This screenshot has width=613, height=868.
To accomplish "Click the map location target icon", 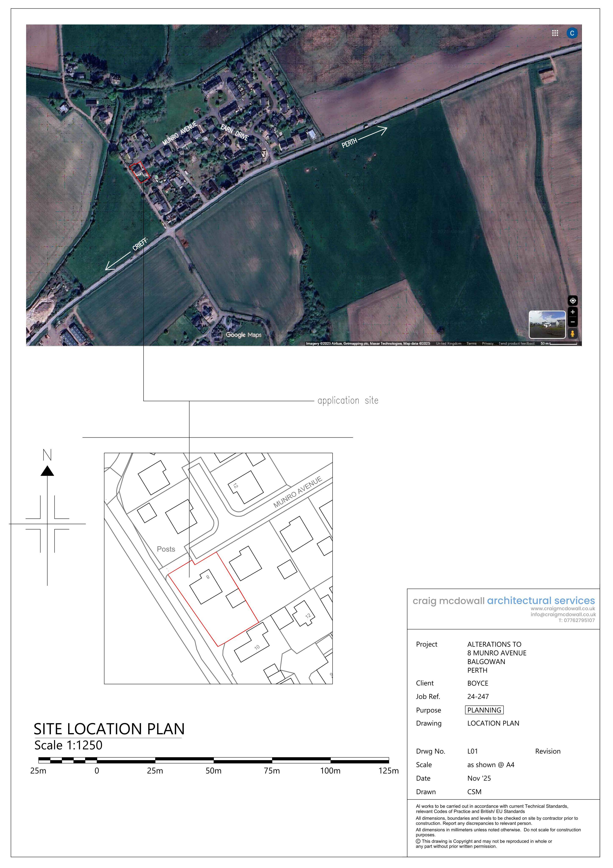I will coord(573,300).
